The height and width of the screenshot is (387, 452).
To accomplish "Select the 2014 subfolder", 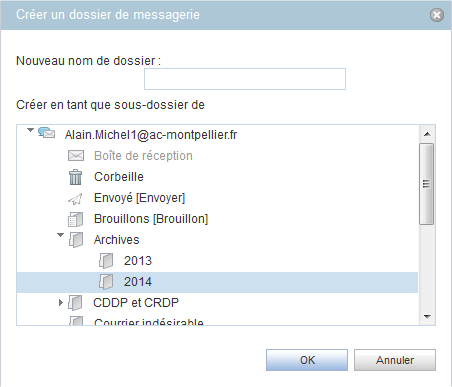I will 217,282.
